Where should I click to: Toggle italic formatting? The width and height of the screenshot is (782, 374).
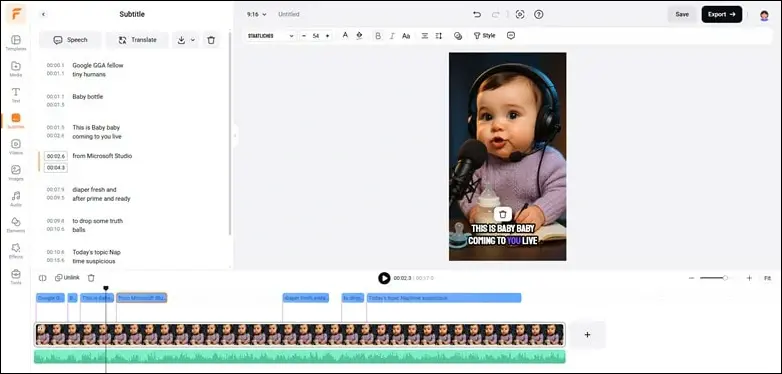[x=392, y=36]
